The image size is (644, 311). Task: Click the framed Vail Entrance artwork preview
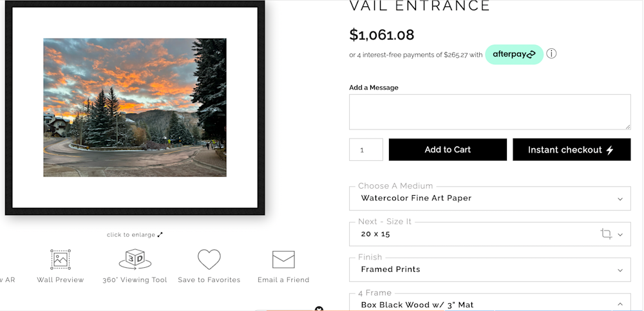click(x=135, y=108)
